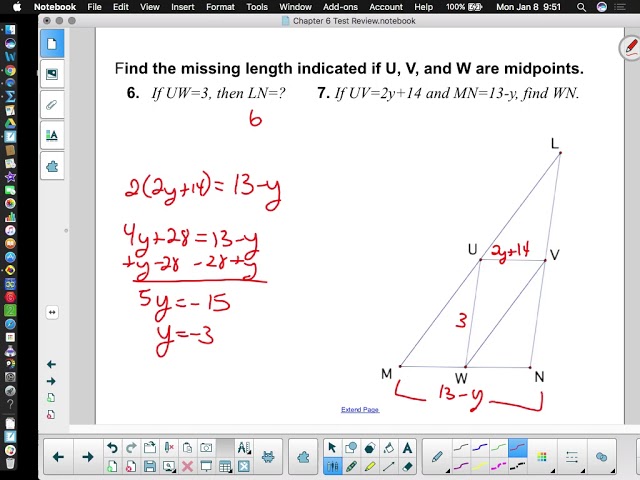
Task: Paste from clipboard icon
Action: pyautogui.click(x=187, y=448)
